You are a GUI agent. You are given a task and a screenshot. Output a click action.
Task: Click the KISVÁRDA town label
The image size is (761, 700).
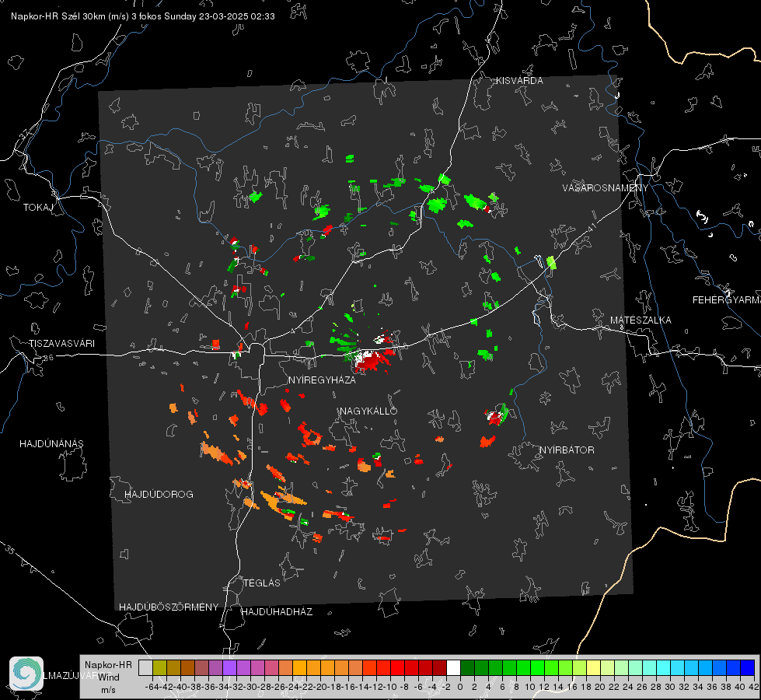click(x=519, y=81)
